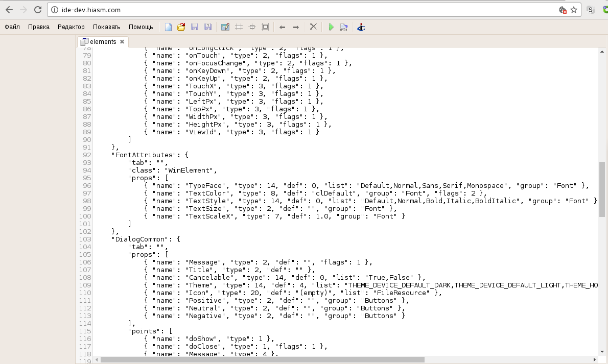
Task: Click the grid icon in toolbar
Action: click(239, 27)
